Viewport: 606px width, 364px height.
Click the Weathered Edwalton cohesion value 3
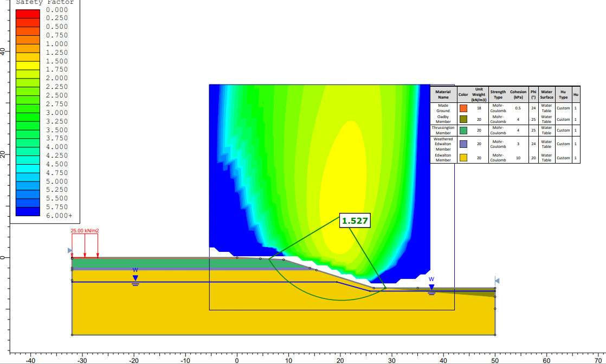[518, 144]
